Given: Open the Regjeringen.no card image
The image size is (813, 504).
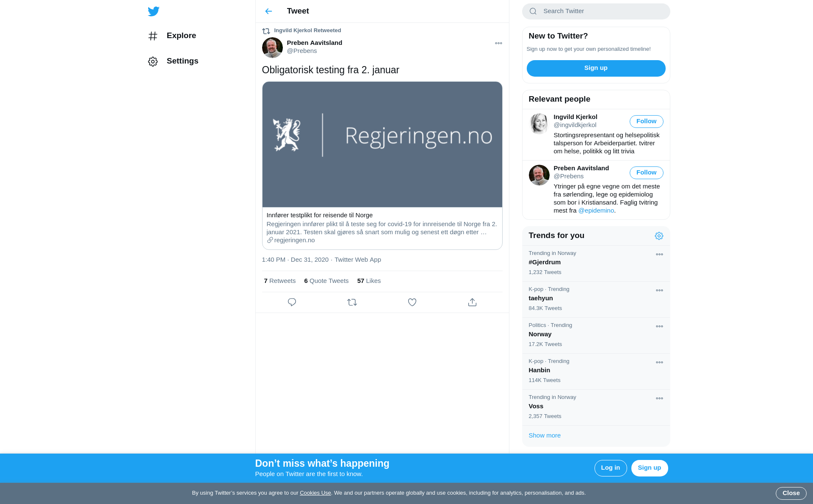Looking at the screenshot, I should click(382, 144).
